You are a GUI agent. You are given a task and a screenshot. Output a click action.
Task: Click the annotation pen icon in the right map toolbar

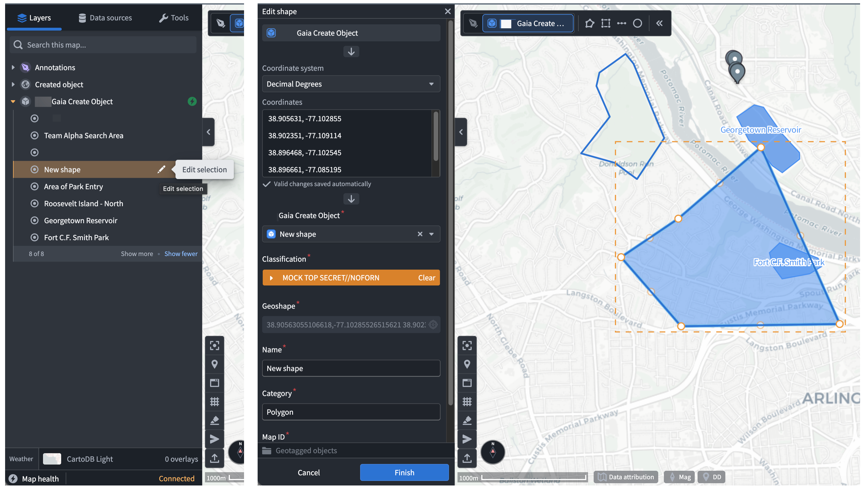coord(473,23)
